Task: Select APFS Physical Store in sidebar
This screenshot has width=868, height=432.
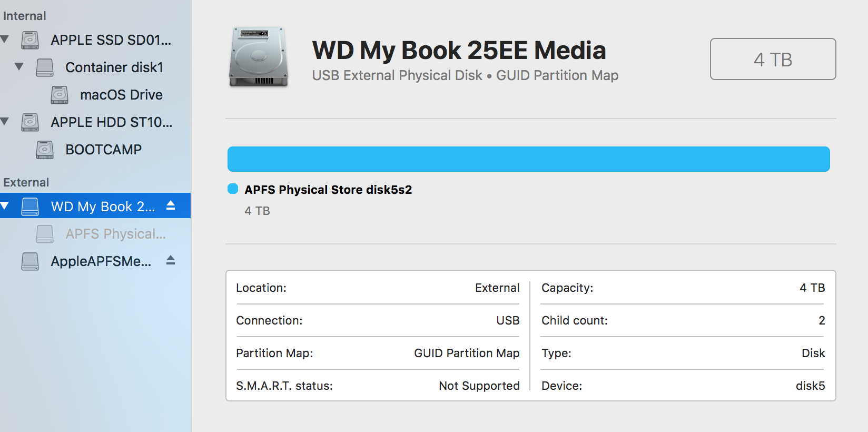Action: (115, 234)
